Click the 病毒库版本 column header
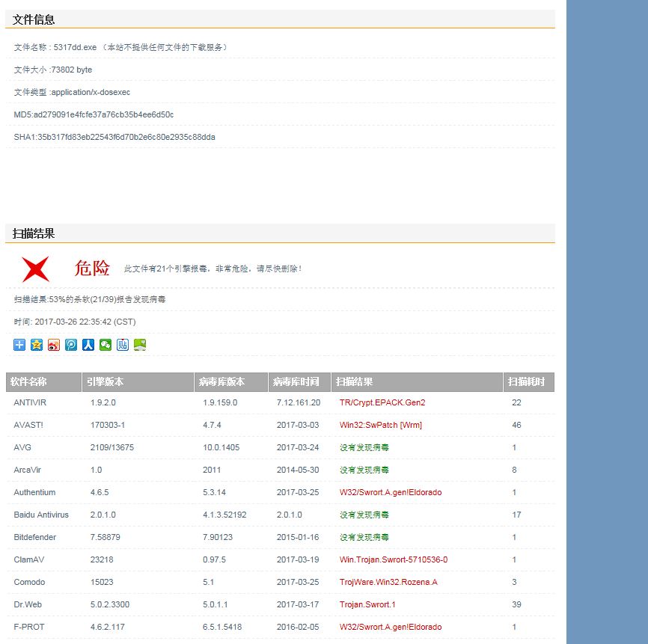 (231, 381)
